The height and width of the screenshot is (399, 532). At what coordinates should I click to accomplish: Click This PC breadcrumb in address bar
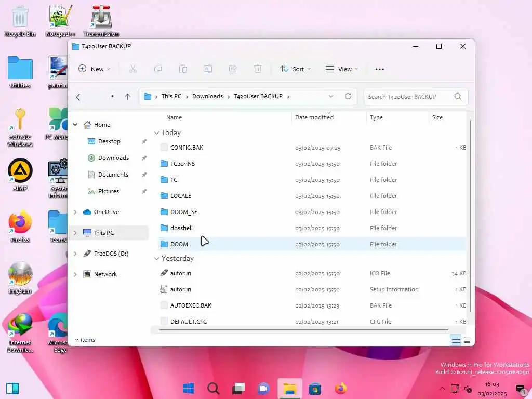(x=171, y=96)
